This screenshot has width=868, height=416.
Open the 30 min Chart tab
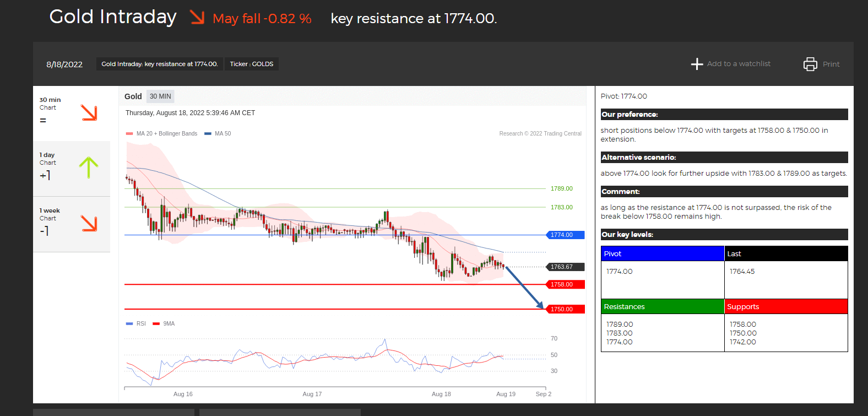[72, 114]
